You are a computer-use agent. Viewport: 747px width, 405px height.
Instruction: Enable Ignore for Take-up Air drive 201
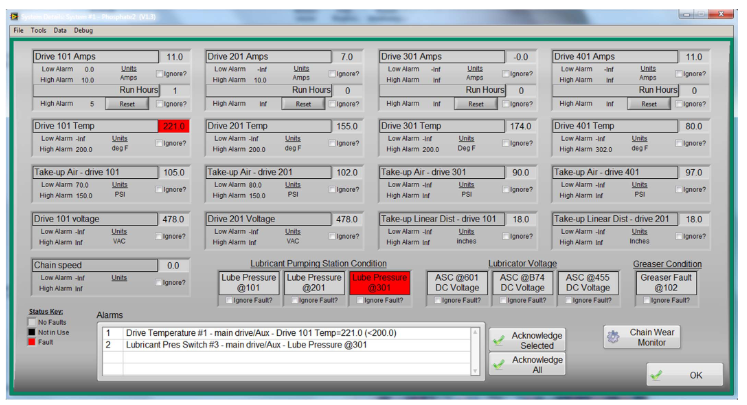pyautogui.click(x=333, y=189)
